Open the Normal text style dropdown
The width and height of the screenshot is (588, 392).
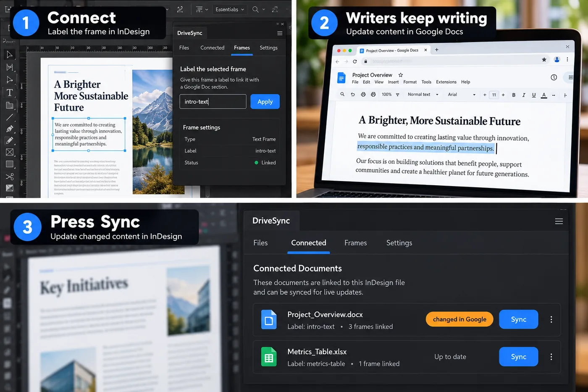click(x=423, y=95)
